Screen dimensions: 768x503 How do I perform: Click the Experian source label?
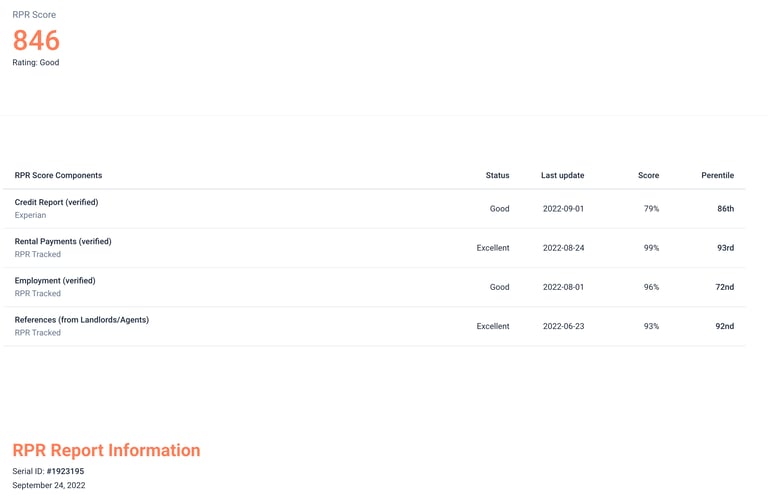click(x=30, y=215)
